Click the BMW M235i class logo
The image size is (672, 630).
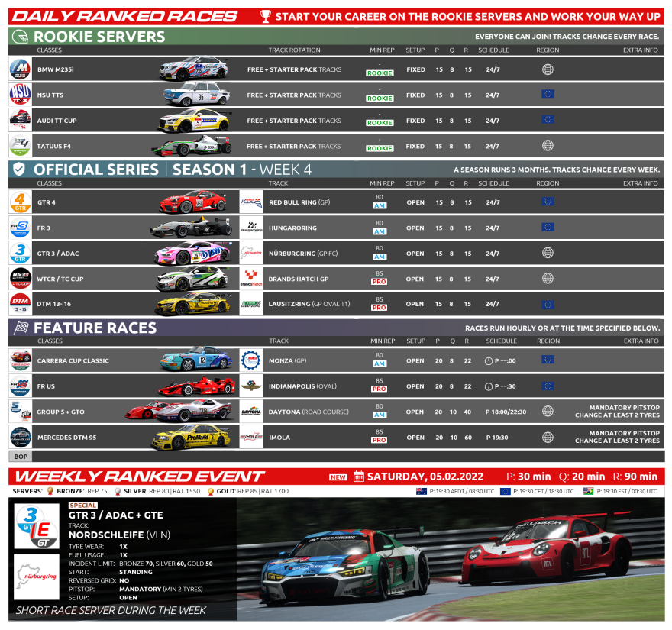click(20, 69)
